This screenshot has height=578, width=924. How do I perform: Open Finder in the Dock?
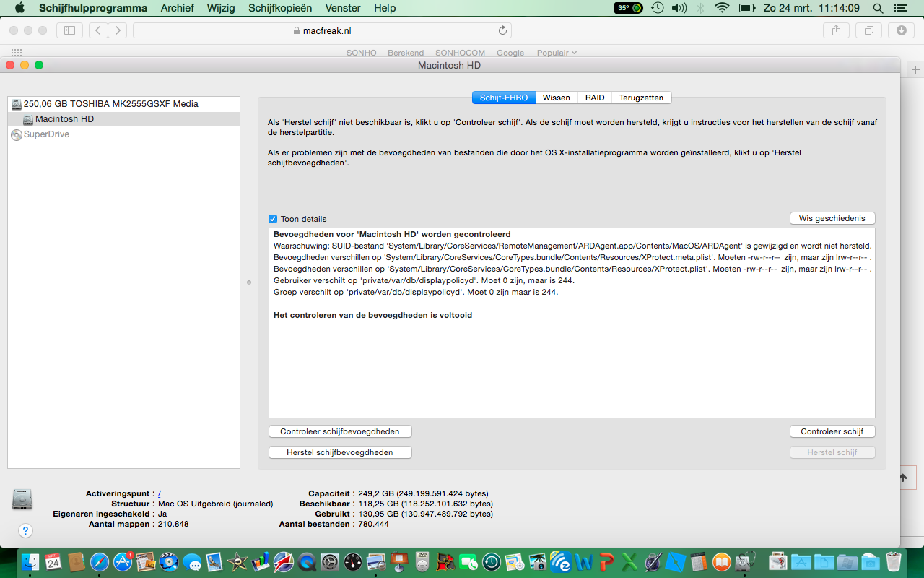coord(30,562)
